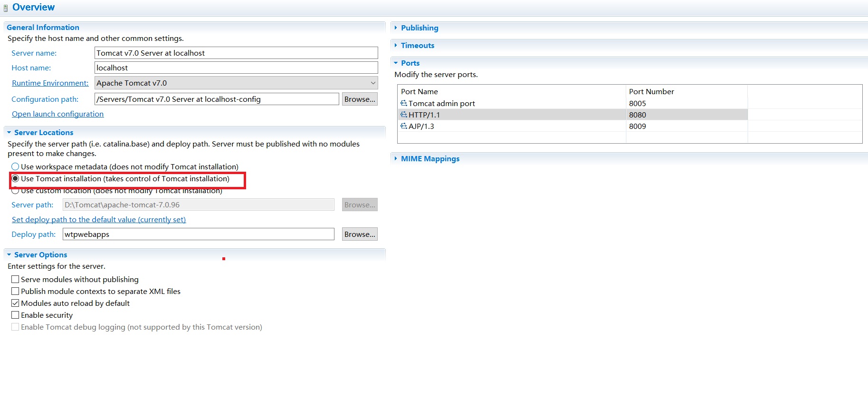The height and width of the screenshot is (420, 868).
Task: Select the HTTP/1.1 port name
Action: (x=424, y=115)
